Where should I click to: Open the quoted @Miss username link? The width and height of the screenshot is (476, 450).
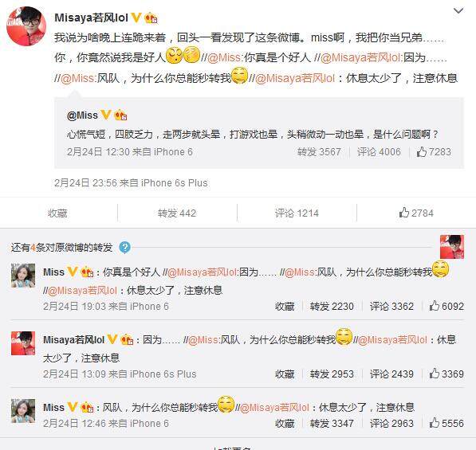82,115
